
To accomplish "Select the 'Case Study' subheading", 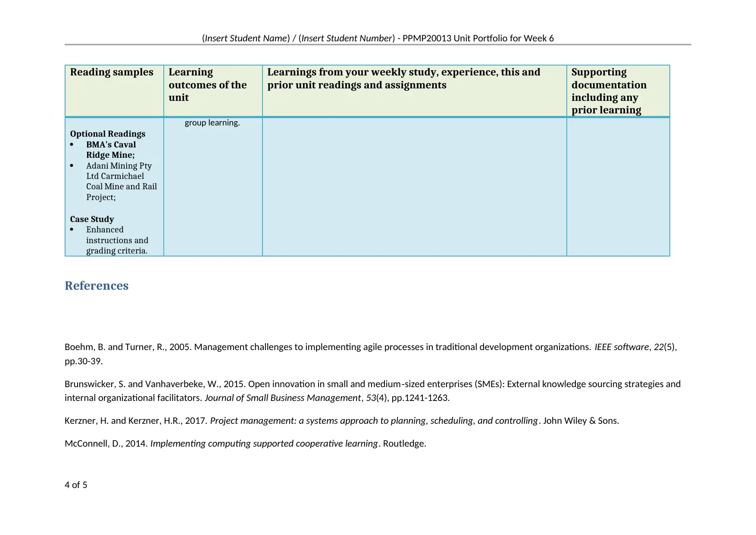I will [92, 219].
